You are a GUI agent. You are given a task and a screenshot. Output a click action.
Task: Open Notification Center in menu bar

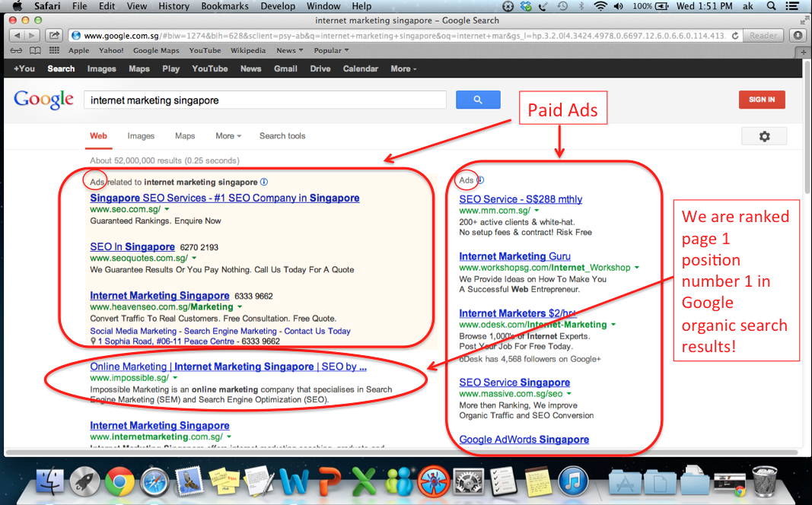pyautogui.click(x=792, y=6)
